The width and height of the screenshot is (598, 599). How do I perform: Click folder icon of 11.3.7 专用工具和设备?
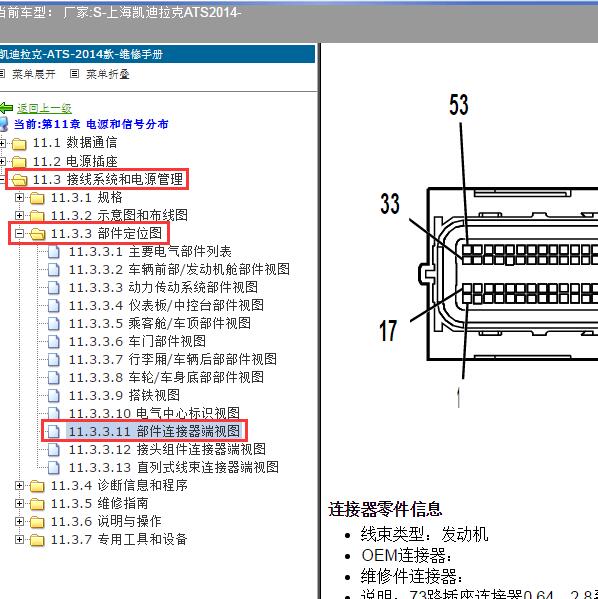(37, 540)
